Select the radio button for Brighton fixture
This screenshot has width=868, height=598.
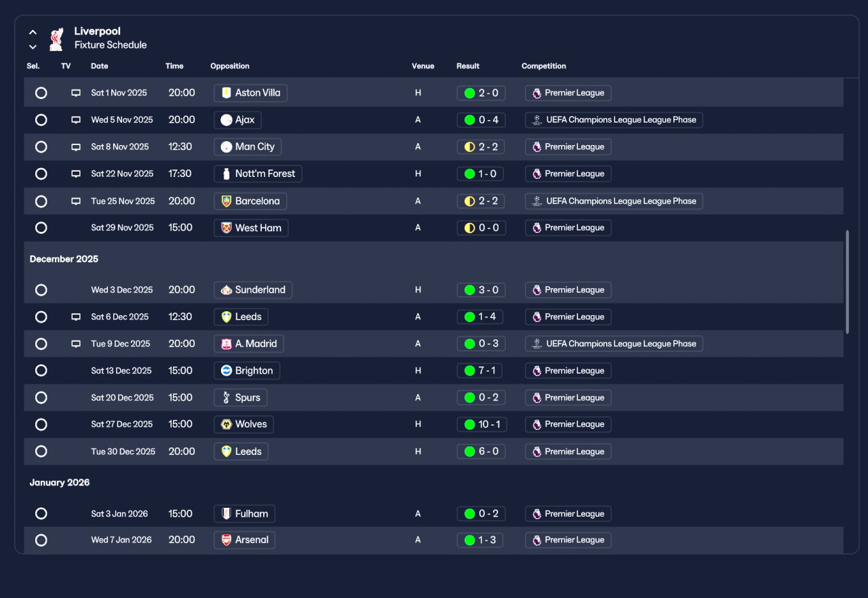tap(41, 371)
